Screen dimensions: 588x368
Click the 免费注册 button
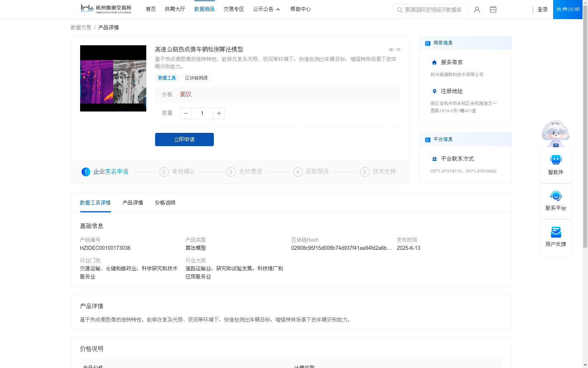pyautogui.click(x=568, y=10)
